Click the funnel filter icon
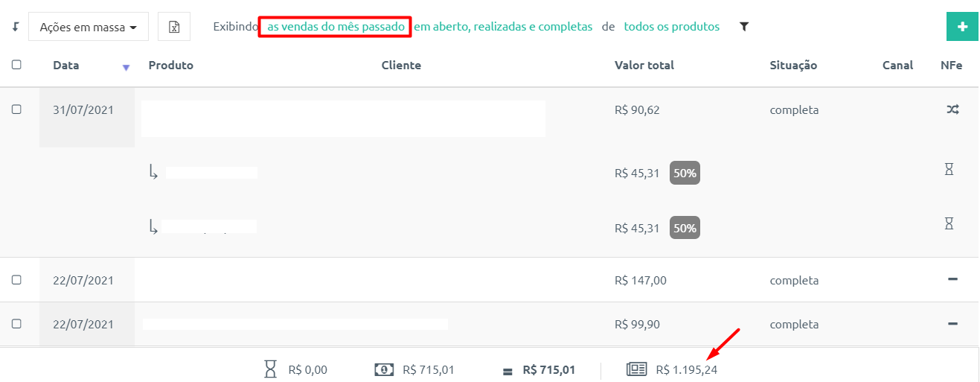 tap(744, 27)
